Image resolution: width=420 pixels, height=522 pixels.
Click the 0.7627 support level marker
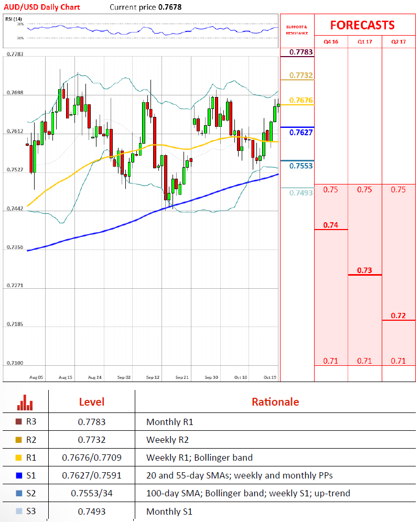point(301,133)
